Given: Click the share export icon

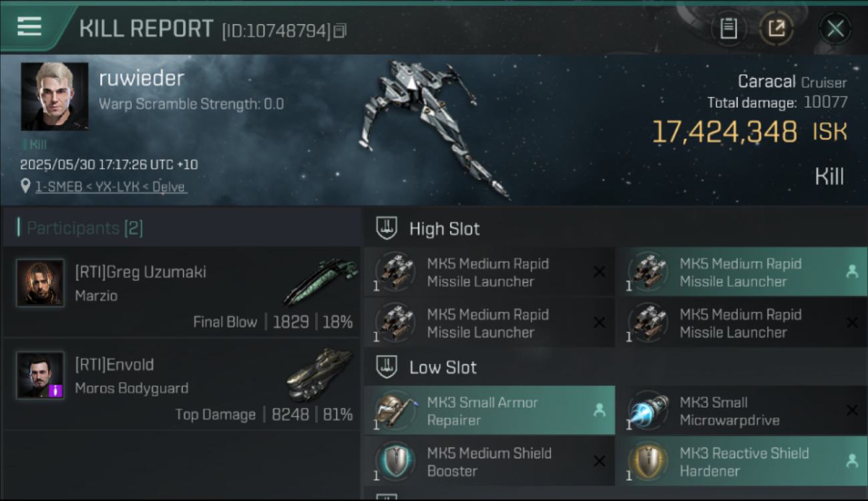Looking at the screenshot, I should pos(776,29).
